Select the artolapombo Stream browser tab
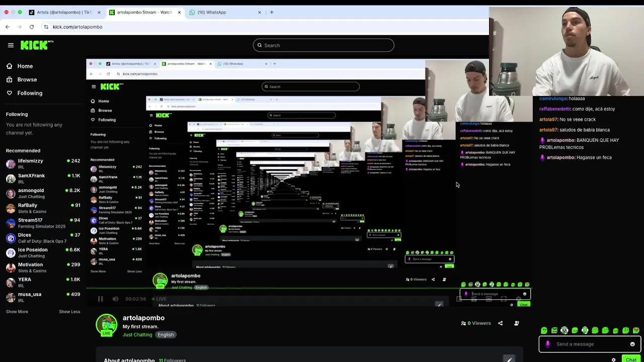 [145, 12]
